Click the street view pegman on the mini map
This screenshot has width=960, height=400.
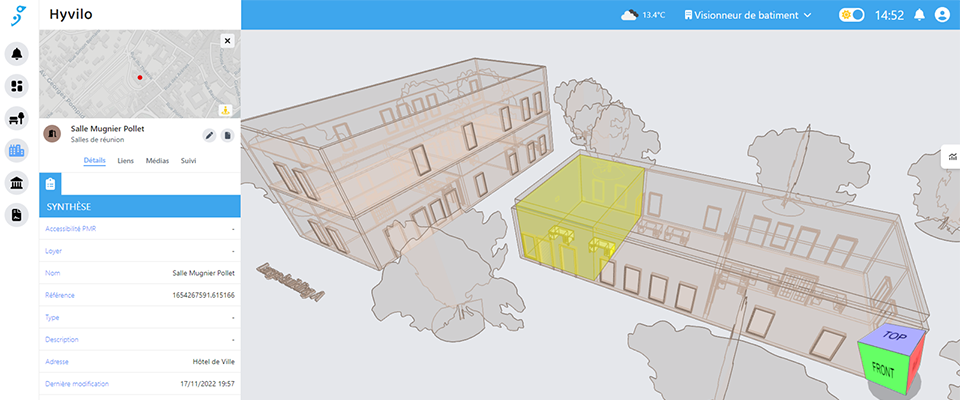225,110
